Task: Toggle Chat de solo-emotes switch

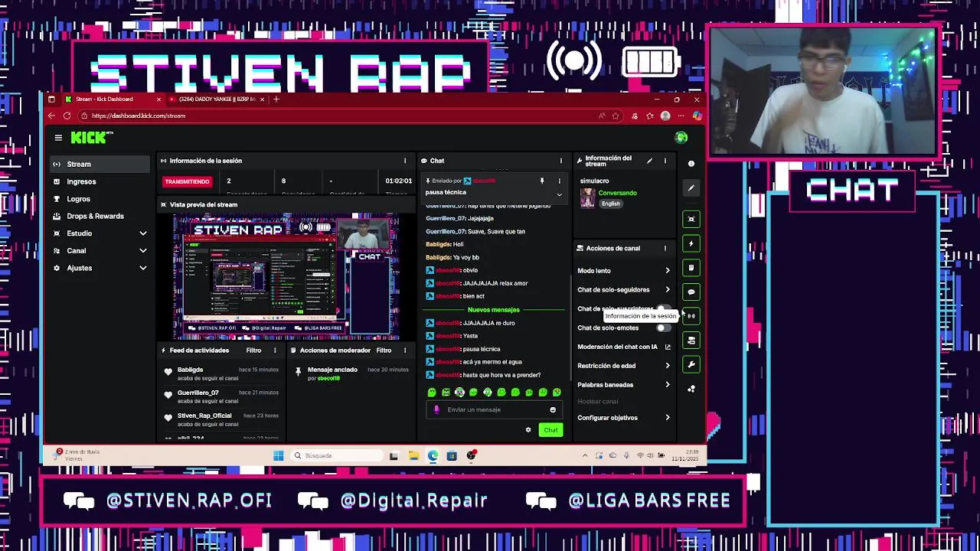Action: 663,328
